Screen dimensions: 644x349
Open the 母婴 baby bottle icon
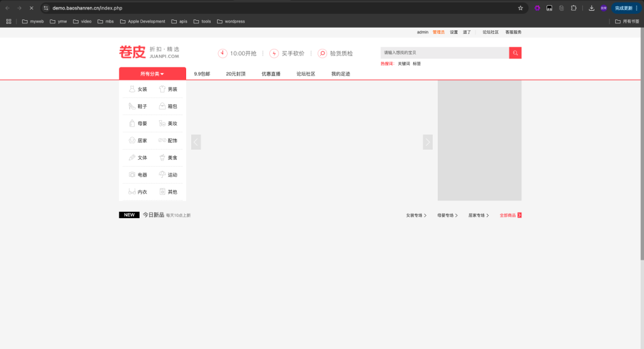(x=132, y=123)
